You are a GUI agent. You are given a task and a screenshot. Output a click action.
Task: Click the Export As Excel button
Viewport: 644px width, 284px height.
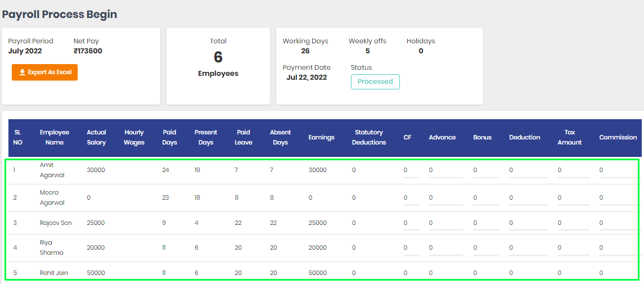[45, 72]
